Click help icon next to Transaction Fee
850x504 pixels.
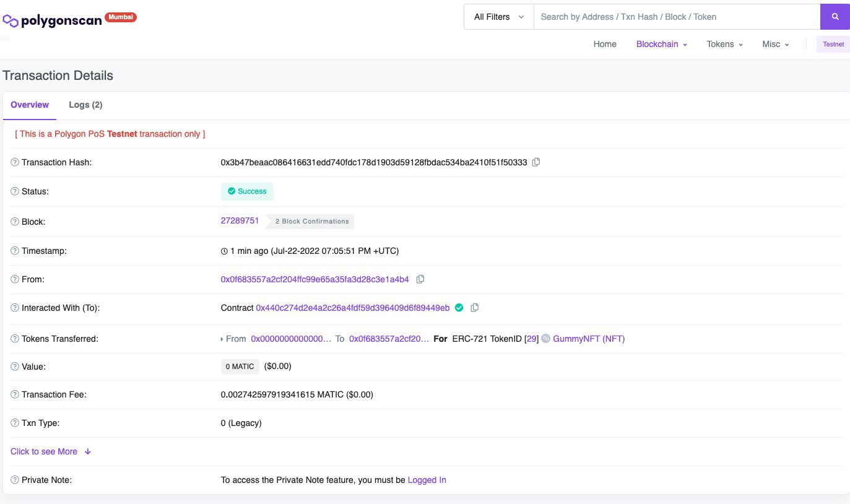pyautogui.click(x=15, y=394)
